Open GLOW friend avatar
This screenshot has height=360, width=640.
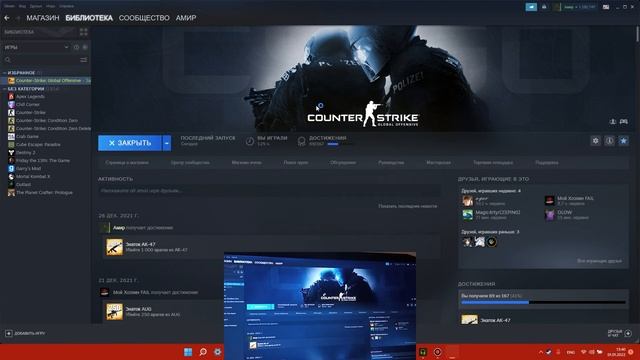(x=550, y=215)
